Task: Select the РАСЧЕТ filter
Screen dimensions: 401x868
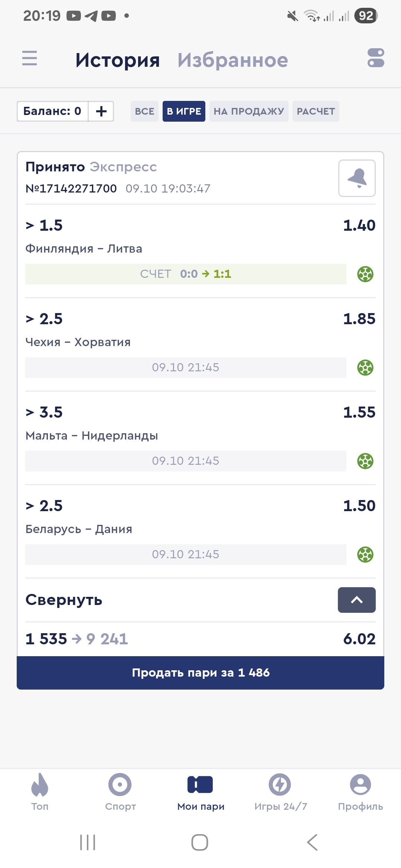Action: [x=316, y=111]
